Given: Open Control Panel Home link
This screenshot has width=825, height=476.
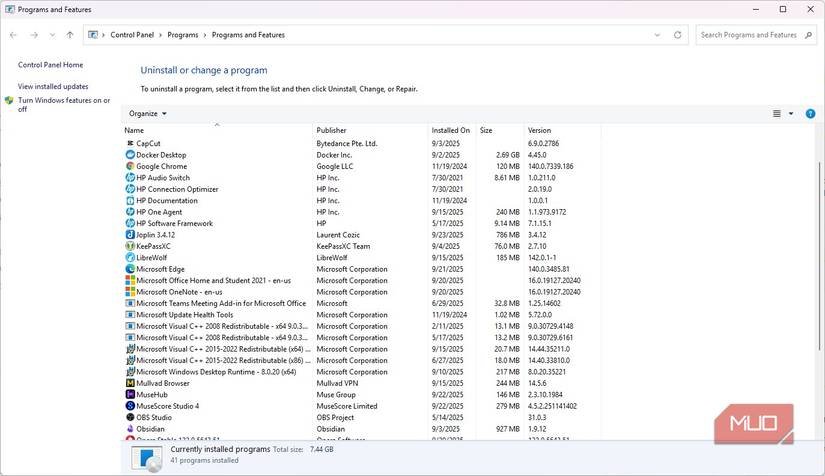Looking at the screenshot, I should pyautogui.click(x=50, y=65).
